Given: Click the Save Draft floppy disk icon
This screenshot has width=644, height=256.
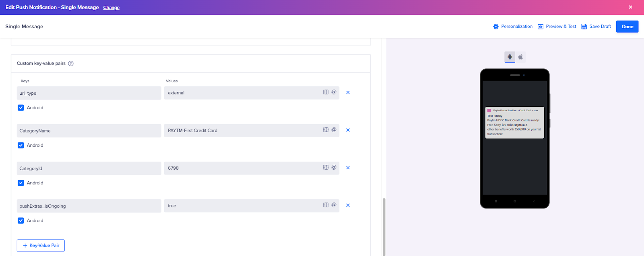Looking at the screenshot, I should coord(584,27).
